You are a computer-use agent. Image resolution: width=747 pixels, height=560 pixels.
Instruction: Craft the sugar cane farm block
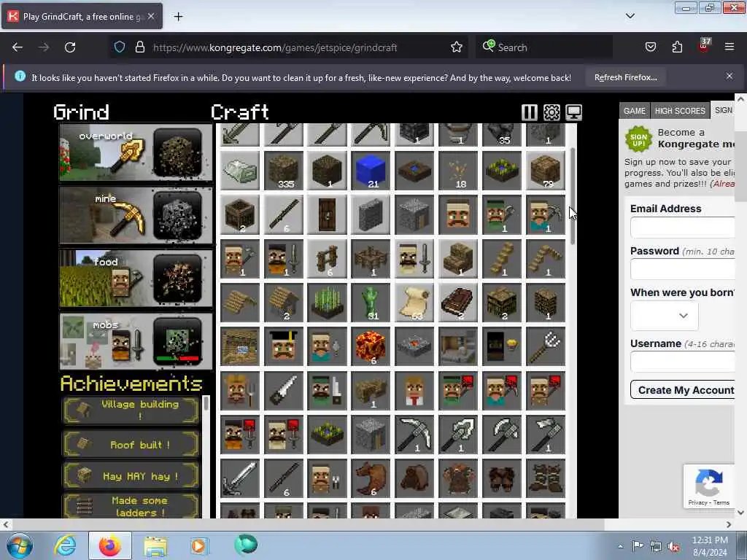point(328,303)
